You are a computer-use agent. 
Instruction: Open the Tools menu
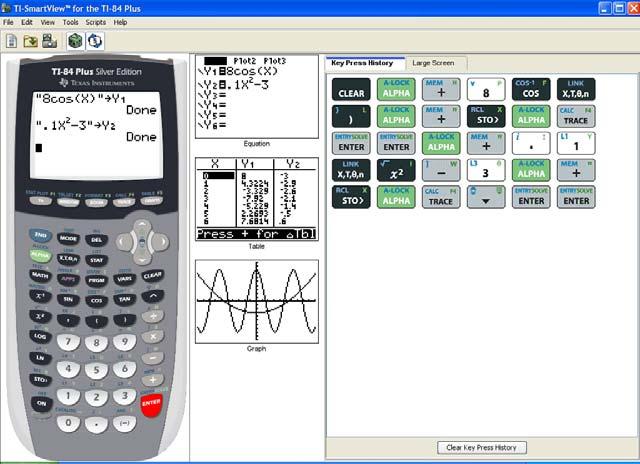(x=70, y=22)
